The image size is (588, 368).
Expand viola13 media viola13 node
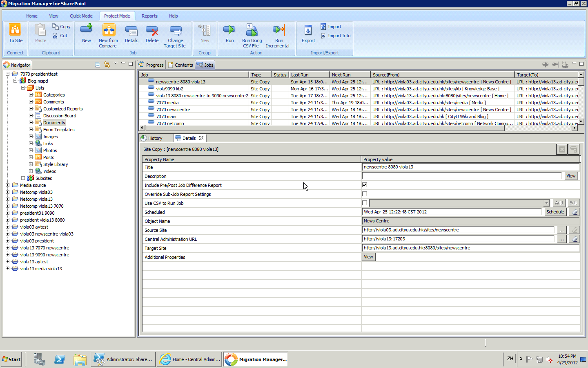[x=7, y=269]
